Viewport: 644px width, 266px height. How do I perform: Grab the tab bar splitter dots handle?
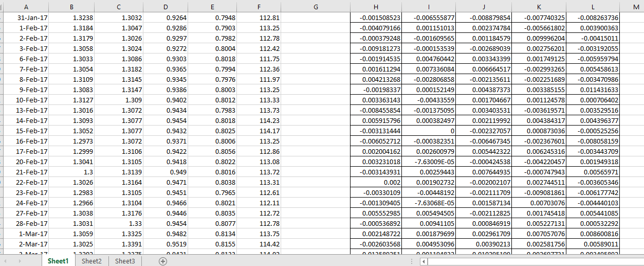(411, 261)
